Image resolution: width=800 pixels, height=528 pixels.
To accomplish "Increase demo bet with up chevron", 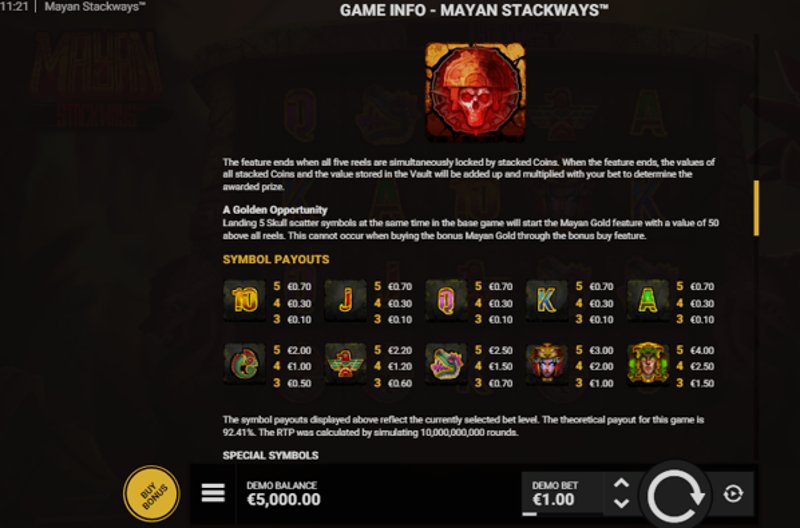I will coord(621,483).
